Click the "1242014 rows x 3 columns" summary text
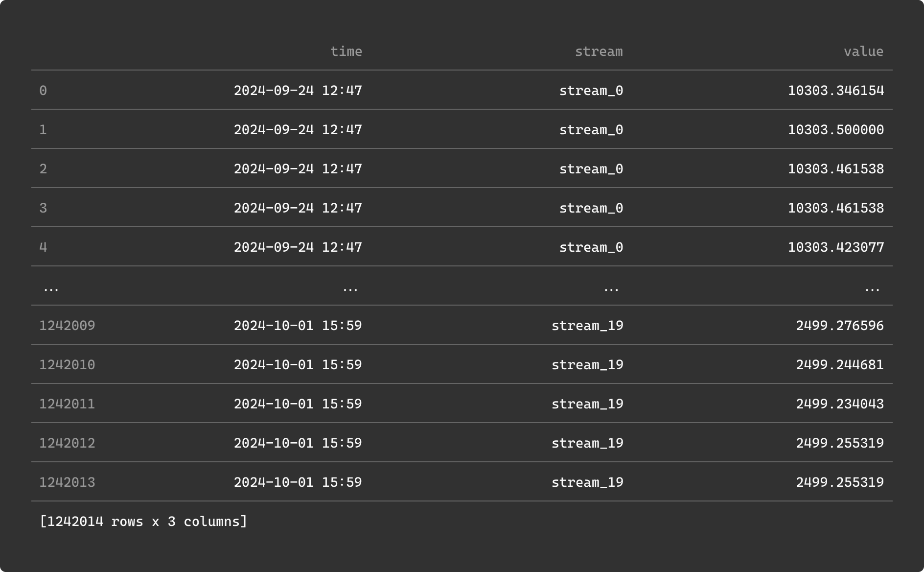The width and height of the screenshot is (924, 572). coord(143,522)
